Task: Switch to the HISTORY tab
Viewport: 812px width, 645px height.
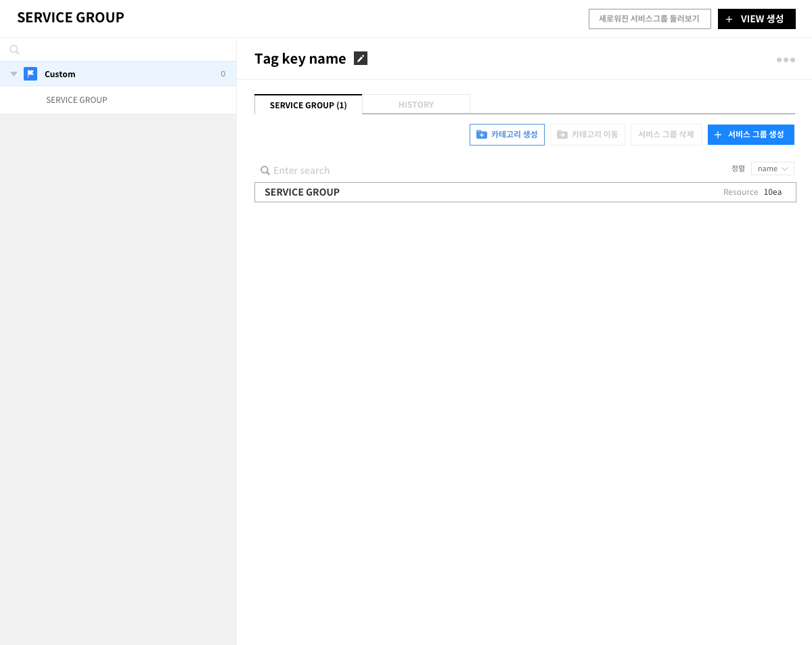Action: tap(415, 104)
